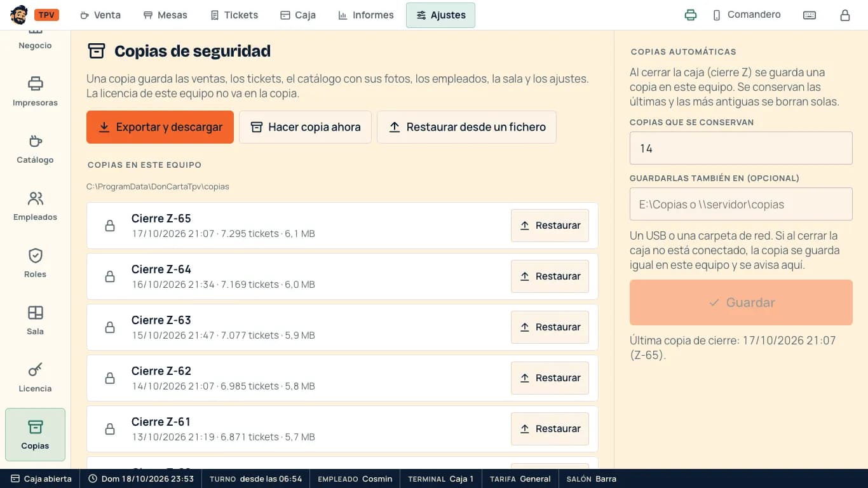This screenshot has width=868, height=488.
Task: Lock the terminal with padlock icon
Action: (845, 15)
